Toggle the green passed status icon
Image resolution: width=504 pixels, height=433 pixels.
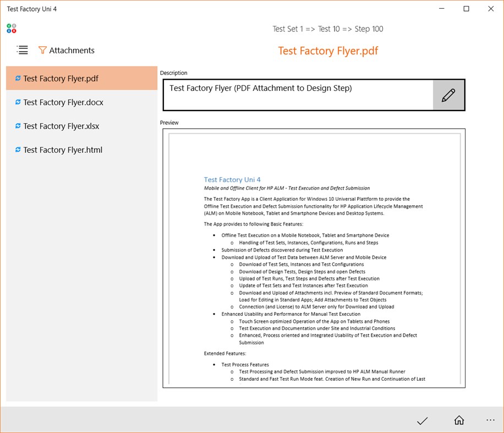click(9, 25)
